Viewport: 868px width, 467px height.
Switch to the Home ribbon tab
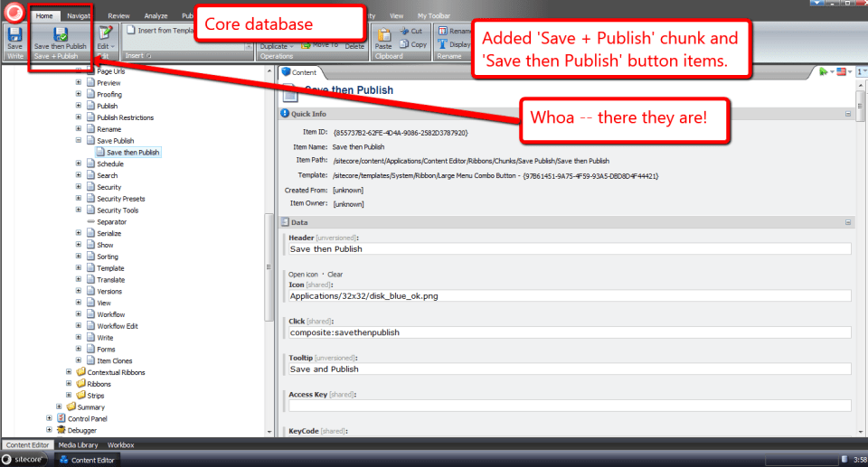tap(44, 16)
